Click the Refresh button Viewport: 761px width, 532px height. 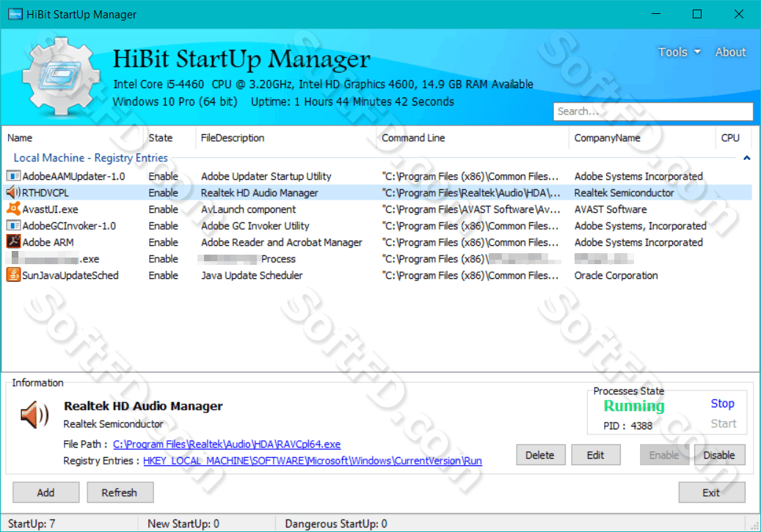[120, 492]
